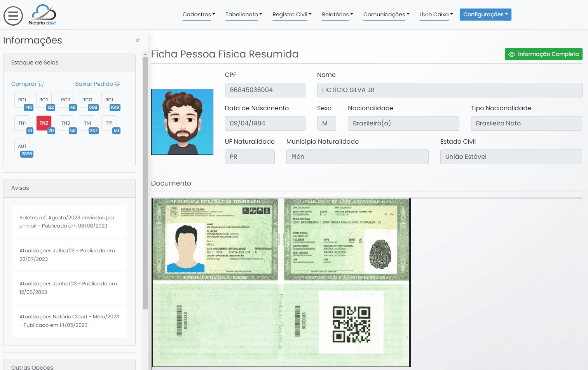This screenshot has width=588, height=370.
Task: Close the Informações panel
Action: tap(138, 40)
